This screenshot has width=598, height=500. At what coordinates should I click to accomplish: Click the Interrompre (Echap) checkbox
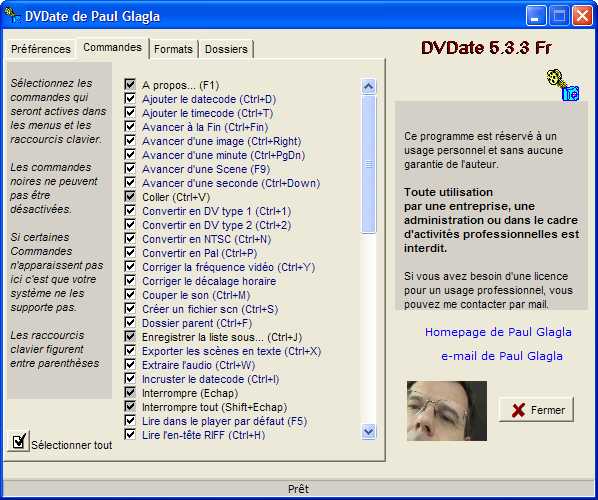point(130,392)
